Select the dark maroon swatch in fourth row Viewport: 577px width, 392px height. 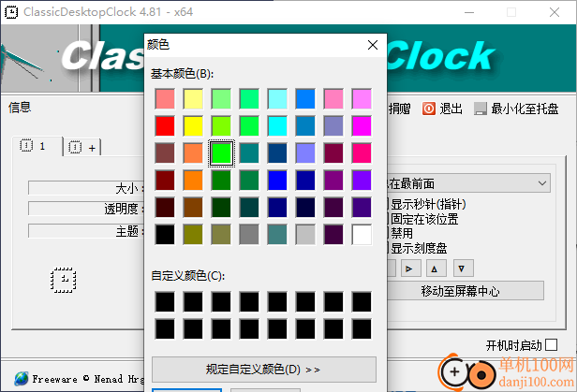(165, 181)
